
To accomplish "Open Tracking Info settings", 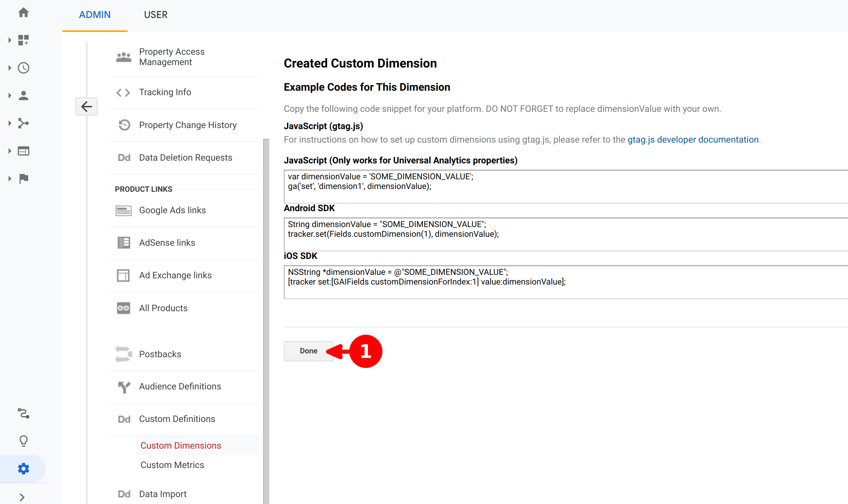I will point(165,92).
